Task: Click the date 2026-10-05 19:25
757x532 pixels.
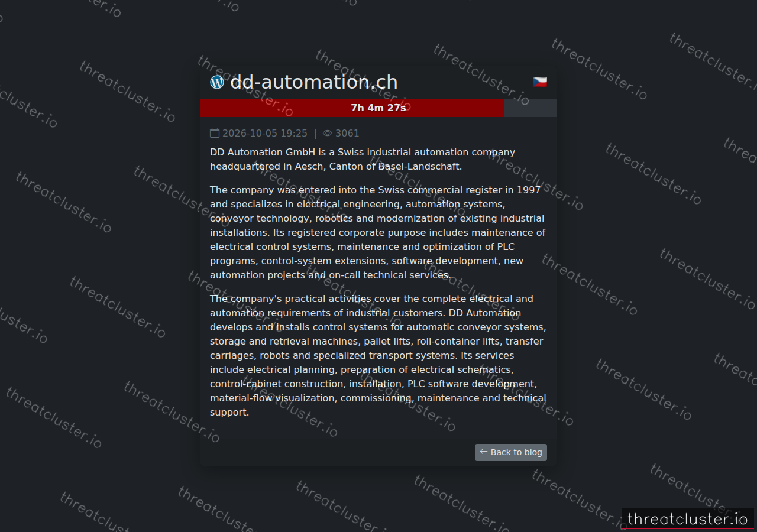Action: coord(265,134)
